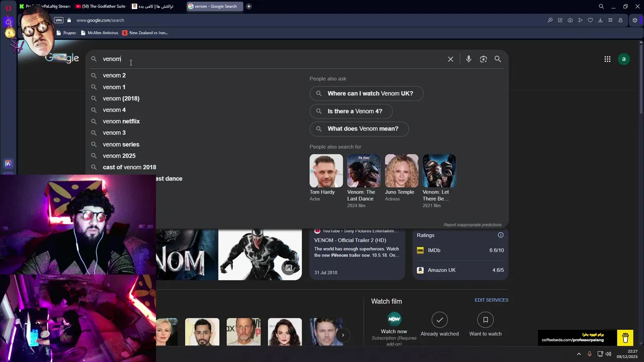Switch to The Godfather Suite YouTube tab

pos(101,7)
